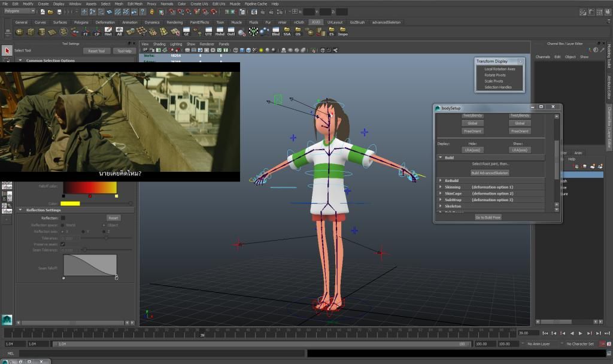Screen dimensions: 613x364
Task: Toggle the Preserve seam checkbox
Action: 63,244
